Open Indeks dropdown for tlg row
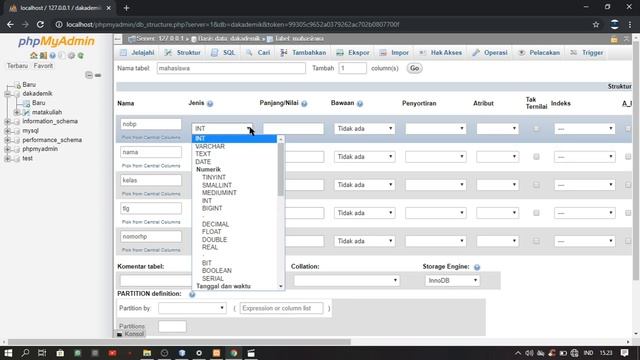The image size is (640, 360). [584, 213]
